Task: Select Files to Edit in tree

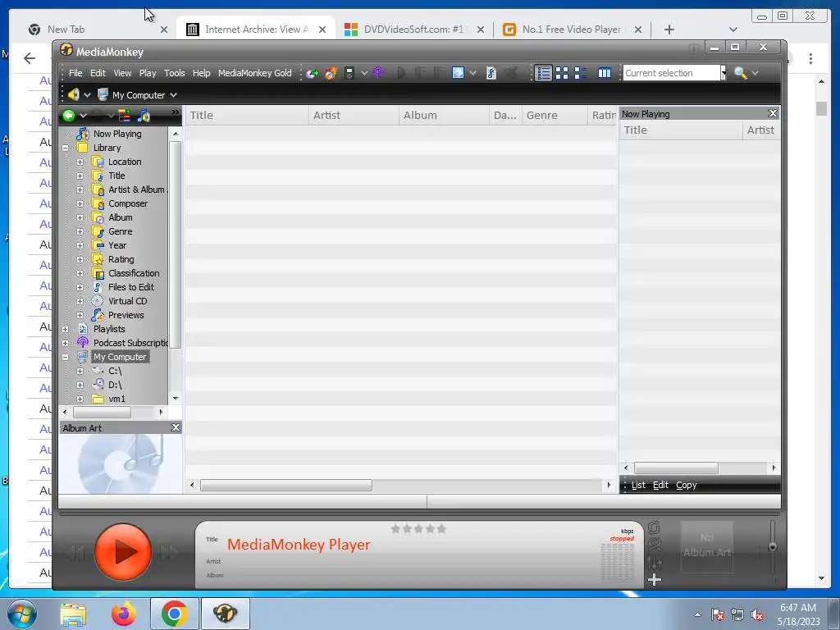Action: pyautogui.click(x=130, y=287)
